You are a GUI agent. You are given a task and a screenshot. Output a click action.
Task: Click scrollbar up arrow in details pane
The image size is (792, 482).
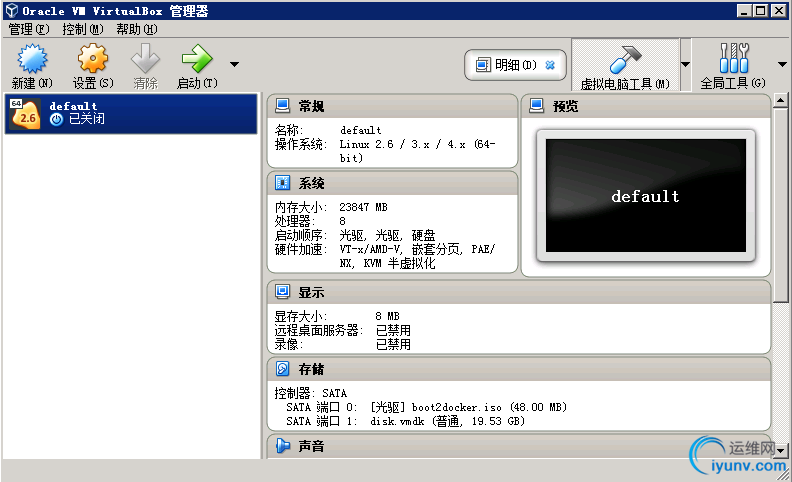(x=780, y=100)
